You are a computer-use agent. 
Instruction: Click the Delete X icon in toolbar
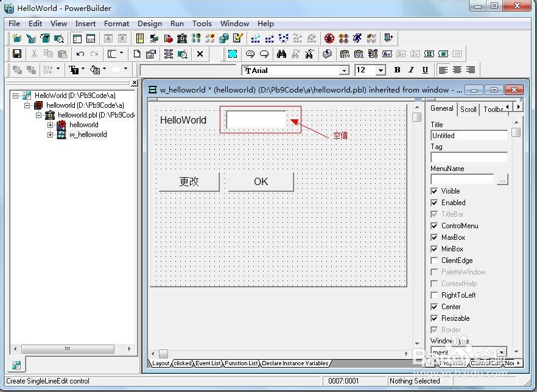point(200,54)
